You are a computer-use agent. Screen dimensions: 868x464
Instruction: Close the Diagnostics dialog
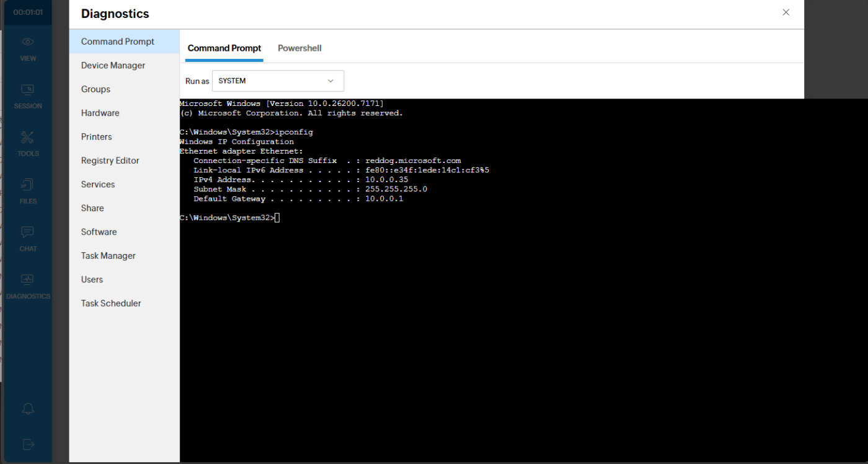(786, 12)
